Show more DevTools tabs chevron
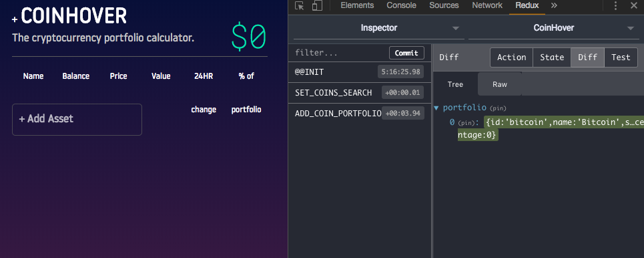The height and width of the screenshot is (258, 644). click(554, 5)
